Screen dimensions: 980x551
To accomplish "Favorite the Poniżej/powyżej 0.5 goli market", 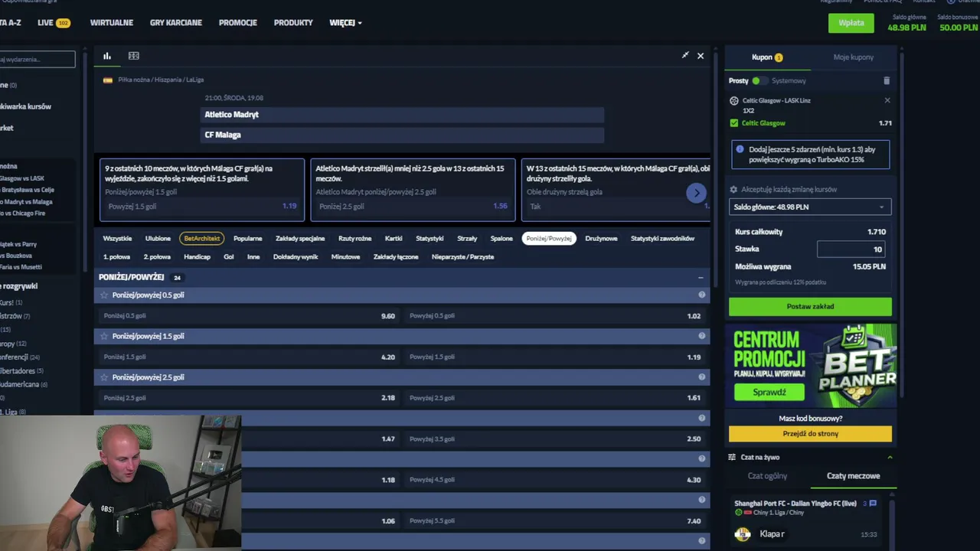I will (104, 295).
